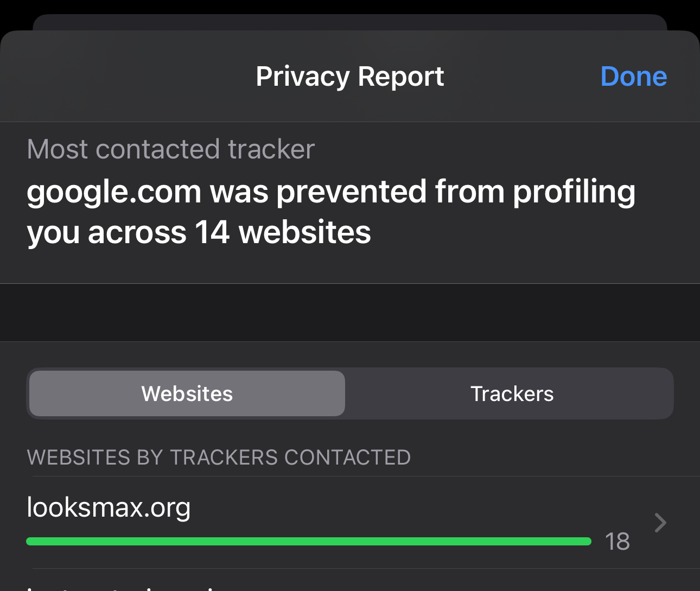Screen dimensions: 700x591
Task: Click the header area left of the Privacy Report title
Action: tap(128, 77)
